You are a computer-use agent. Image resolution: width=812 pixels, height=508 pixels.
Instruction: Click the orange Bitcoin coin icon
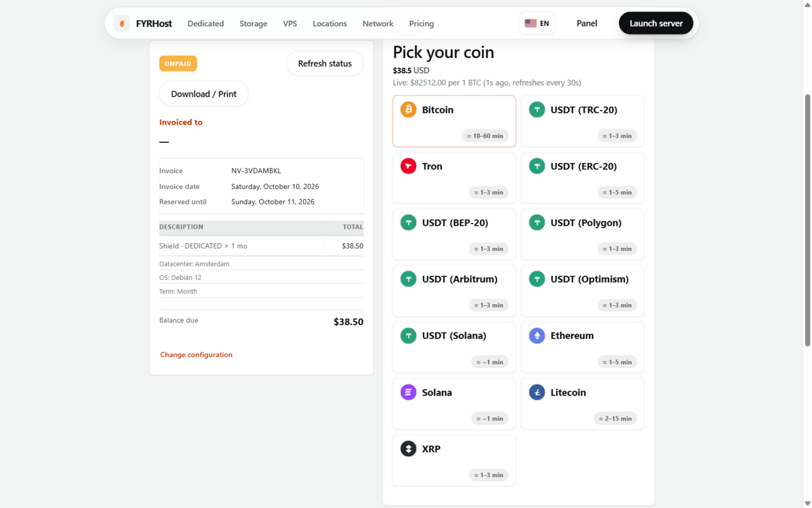408,110
